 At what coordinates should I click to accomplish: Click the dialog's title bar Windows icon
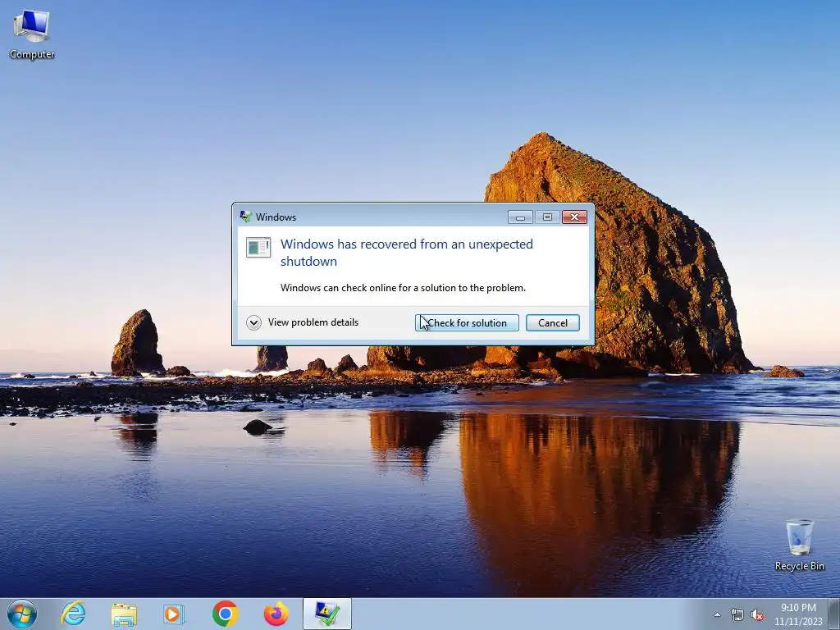tap(246, 217)
